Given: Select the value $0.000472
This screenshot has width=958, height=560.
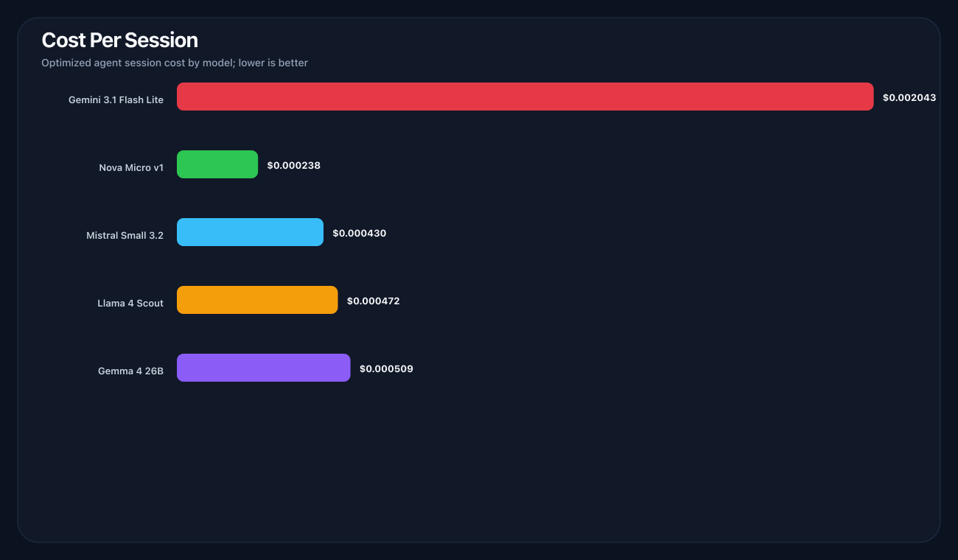Looking at the screenshot, I should click(374, 301).
